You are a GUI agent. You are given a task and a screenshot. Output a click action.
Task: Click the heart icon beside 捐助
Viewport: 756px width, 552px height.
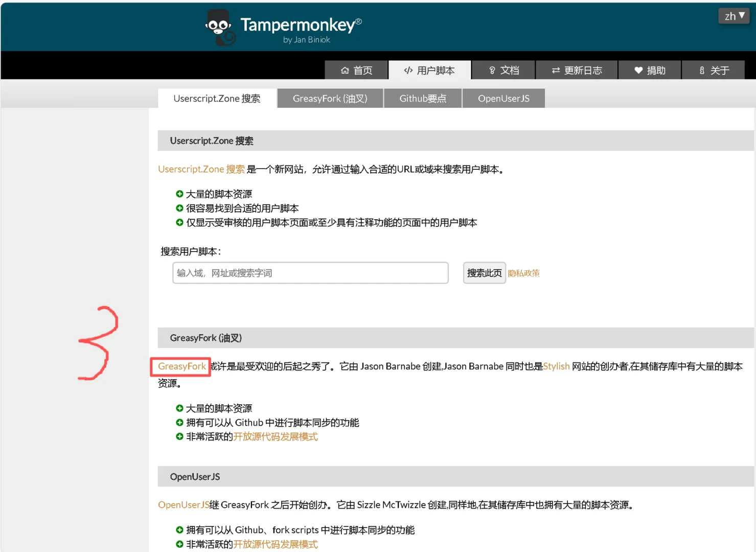[638, 71]
